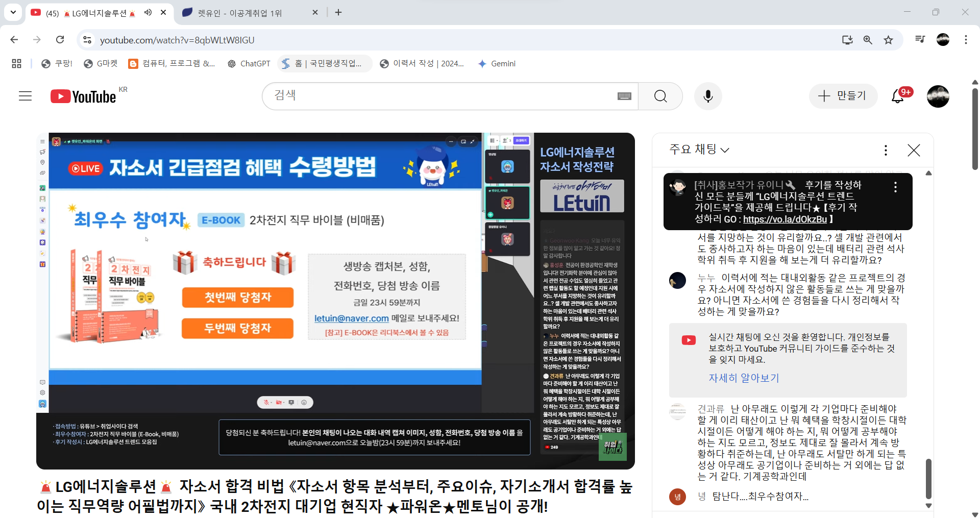The width and height of the screenshot is (980, 518).
Task: Open the tab search dropdown arrow
Action: pos(13,12)
